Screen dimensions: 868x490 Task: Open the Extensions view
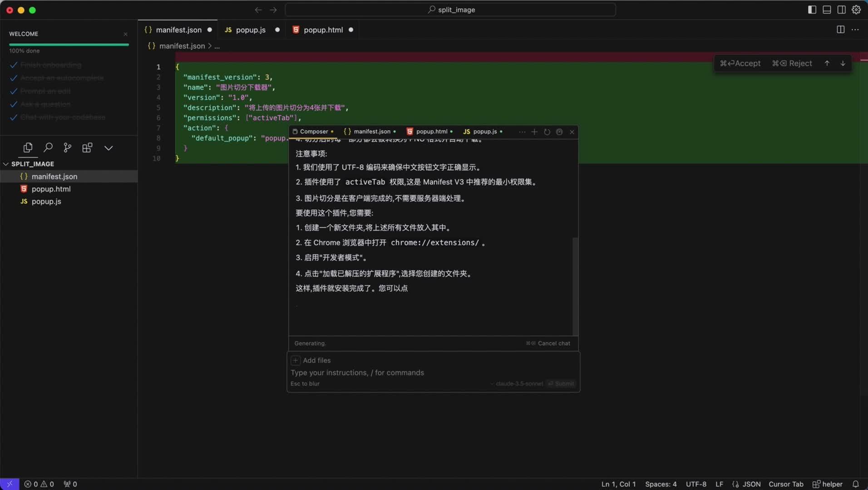[87, 147]
